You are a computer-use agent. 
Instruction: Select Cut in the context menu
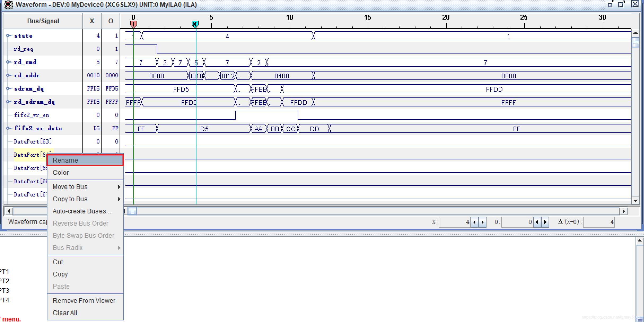click(x=85, y=262)
